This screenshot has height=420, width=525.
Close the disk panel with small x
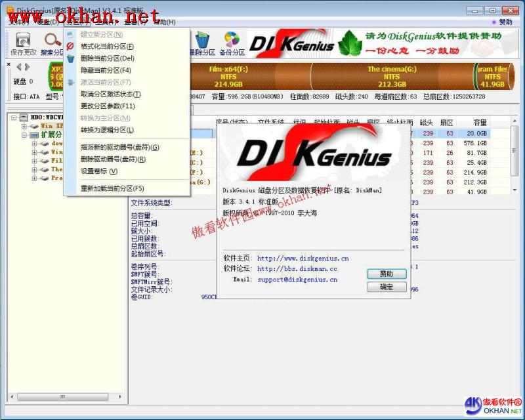(9, 64)
